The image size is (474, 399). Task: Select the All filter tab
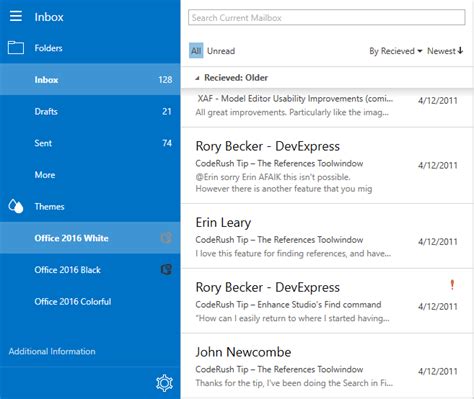[196, 51]
